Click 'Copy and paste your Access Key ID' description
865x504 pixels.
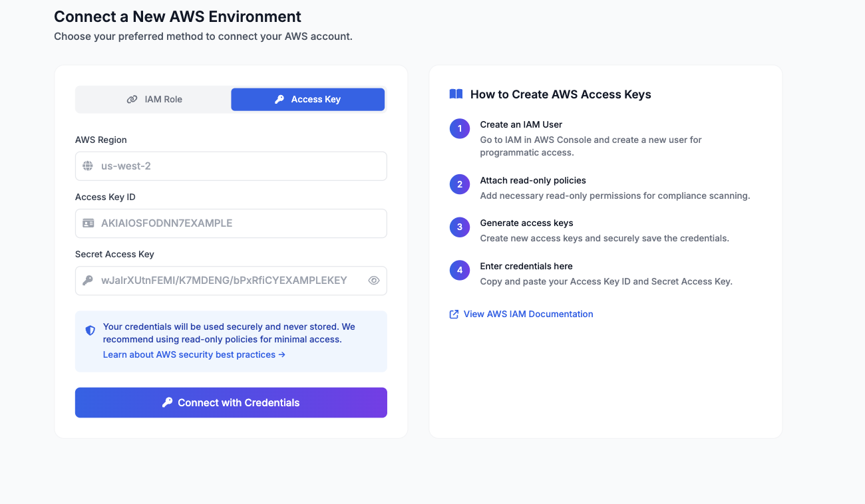click(606, 282)
